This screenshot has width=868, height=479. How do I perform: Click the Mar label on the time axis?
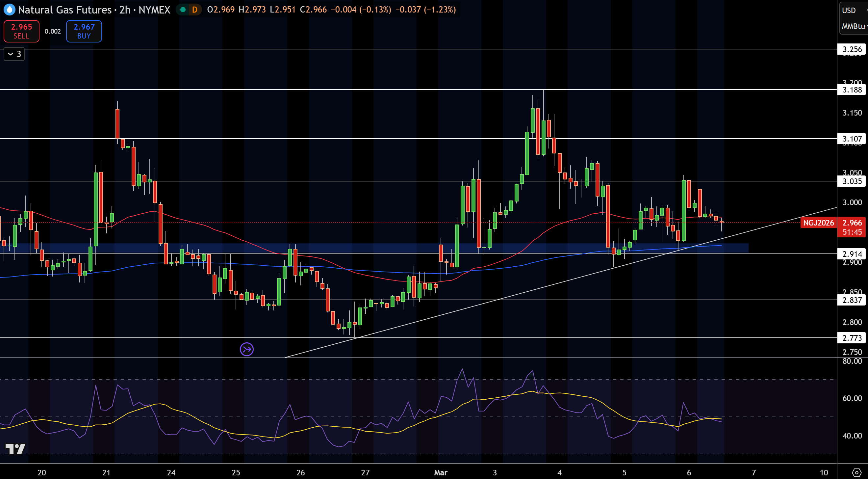click(441, 473)
